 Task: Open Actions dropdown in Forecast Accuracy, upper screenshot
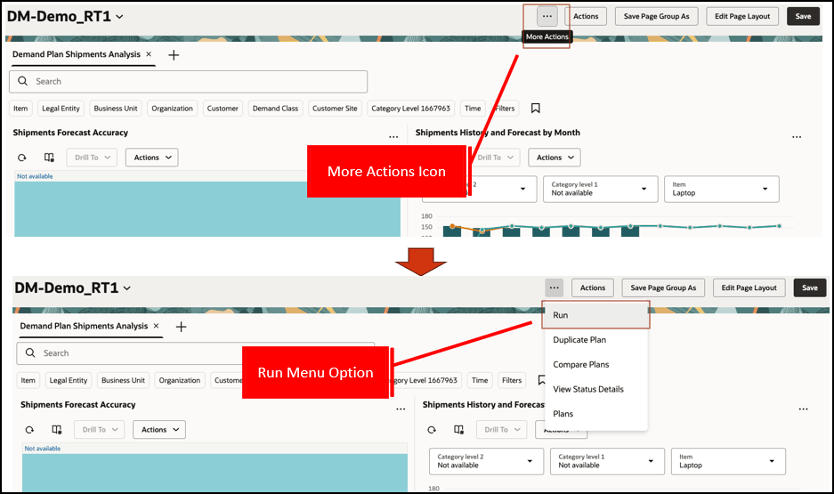click(152, 157)
